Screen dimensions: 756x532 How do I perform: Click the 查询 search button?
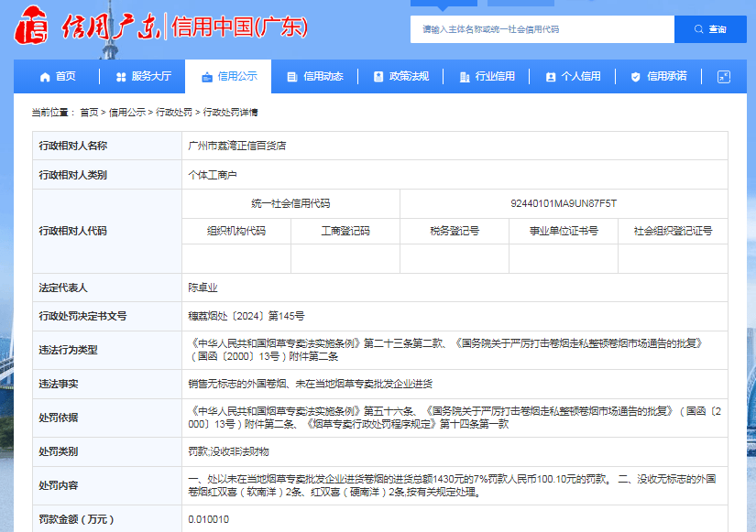click(710, 28)
